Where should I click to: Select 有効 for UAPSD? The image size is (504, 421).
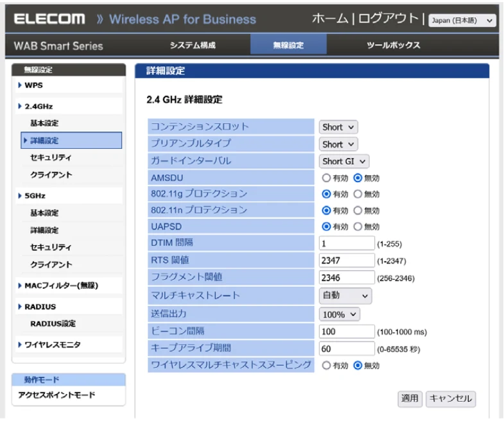[326, 227]
